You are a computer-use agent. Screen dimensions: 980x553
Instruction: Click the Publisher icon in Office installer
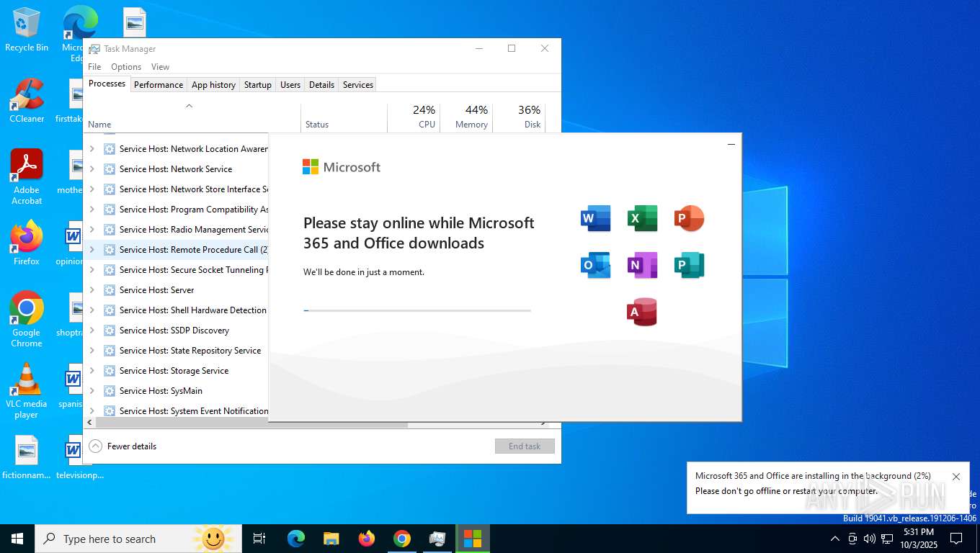click(689, 265)
